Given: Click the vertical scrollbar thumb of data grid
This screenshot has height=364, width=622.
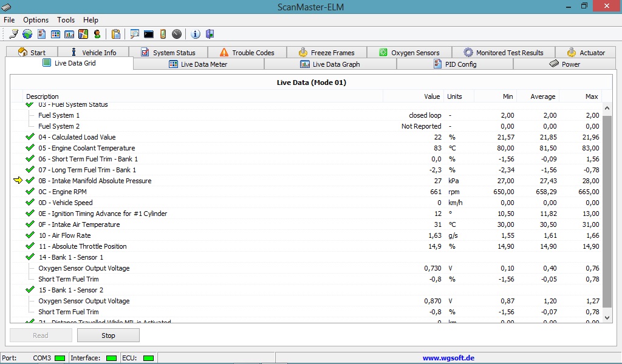Looking at the screenshot, I should [607, 212].
